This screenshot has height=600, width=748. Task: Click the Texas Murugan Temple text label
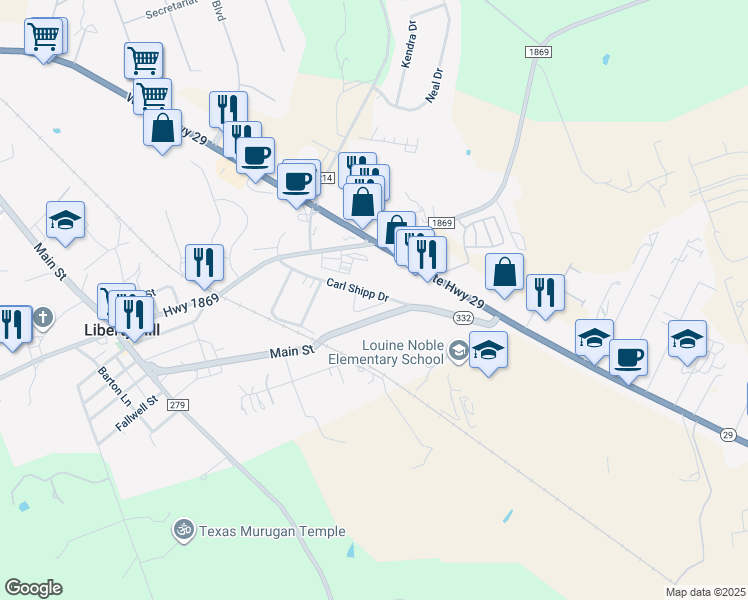tap(272, 531)
